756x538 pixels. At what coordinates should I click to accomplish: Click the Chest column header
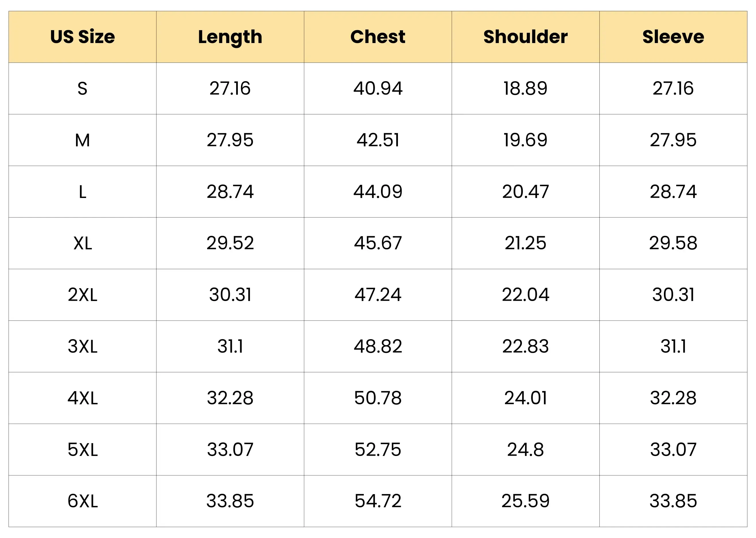[x=378, y=37]
